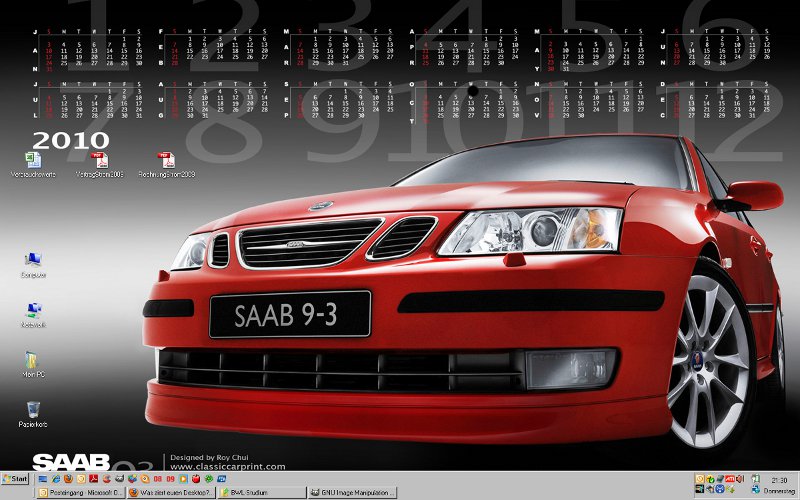
Task: Open the Start menu
Action: point(15,479)
